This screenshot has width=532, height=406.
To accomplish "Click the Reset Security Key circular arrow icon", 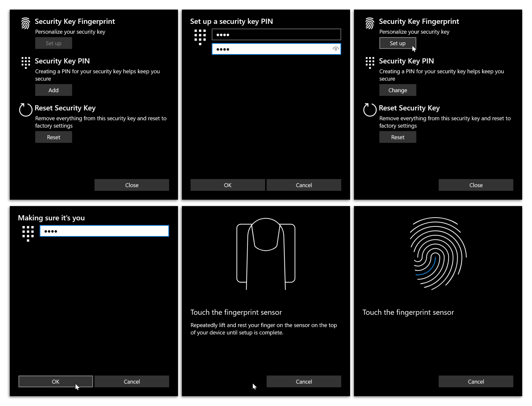I will click(25, 111).
